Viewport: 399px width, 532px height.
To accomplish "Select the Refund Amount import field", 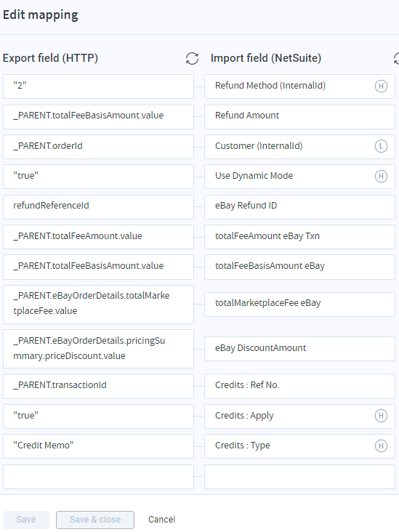I will (x=299, y=117).
